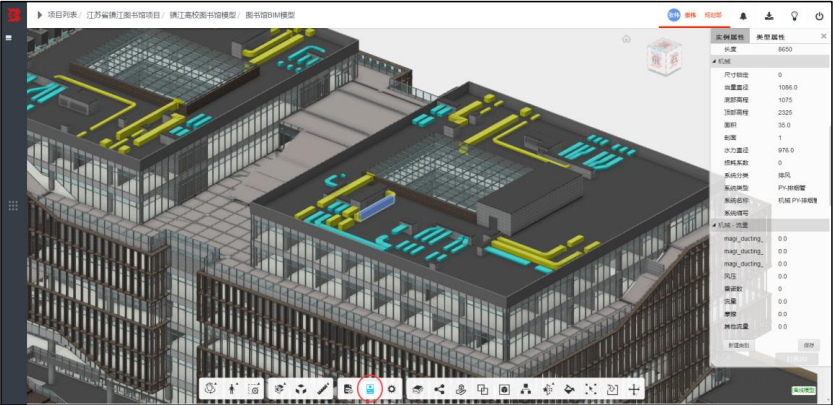Open the map location layers tool
The image size is (833, 405).
pyautogui.click(x=461, y=389)
